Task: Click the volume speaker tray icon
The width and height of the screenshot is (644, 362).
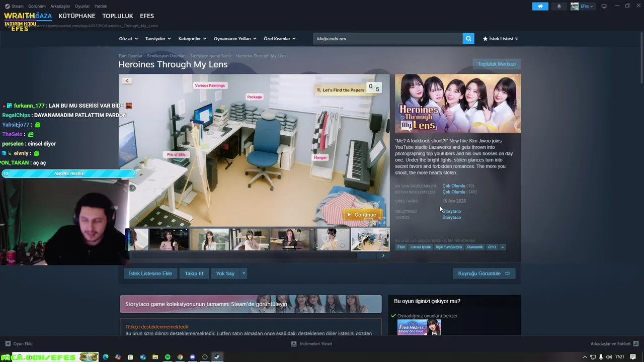Action: pyautogui.click(x=609, y=357)
